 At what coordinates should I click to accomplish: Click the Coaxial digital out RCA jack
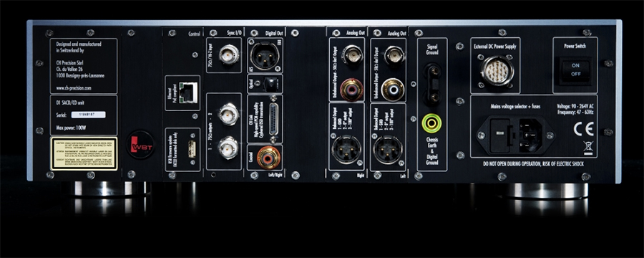pos(268,157)
